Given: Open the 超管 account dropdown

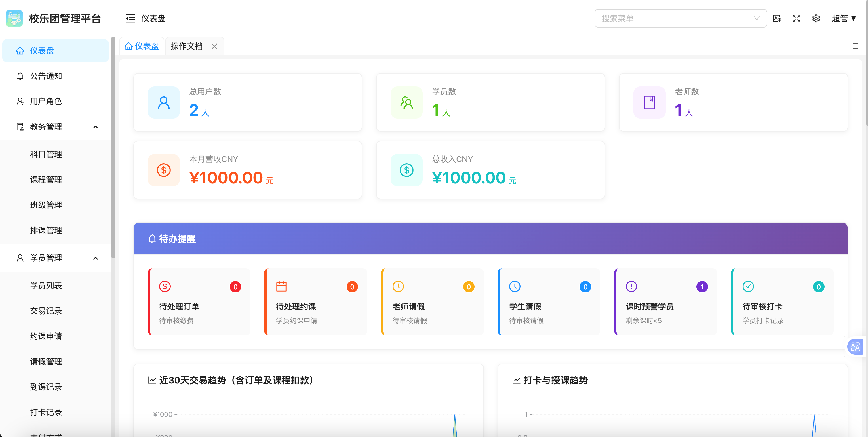Looking at the screenshot, I should coord(844,18).
